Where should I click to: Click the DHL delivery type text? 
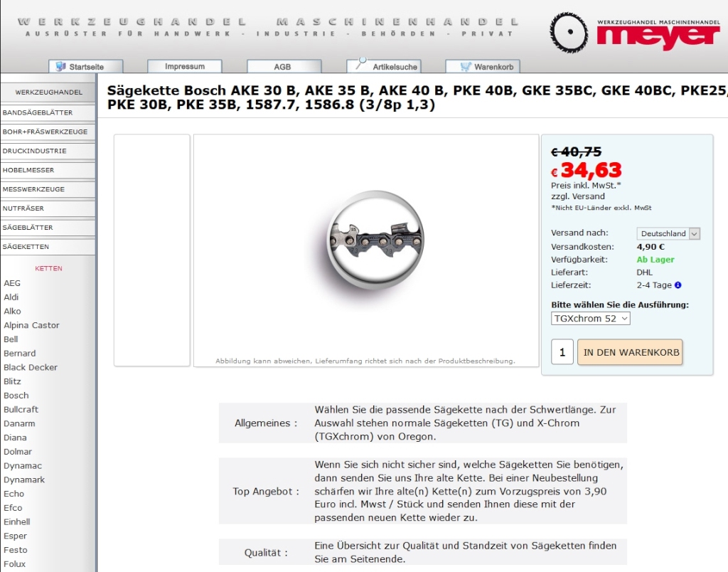(x=644, y=272)
